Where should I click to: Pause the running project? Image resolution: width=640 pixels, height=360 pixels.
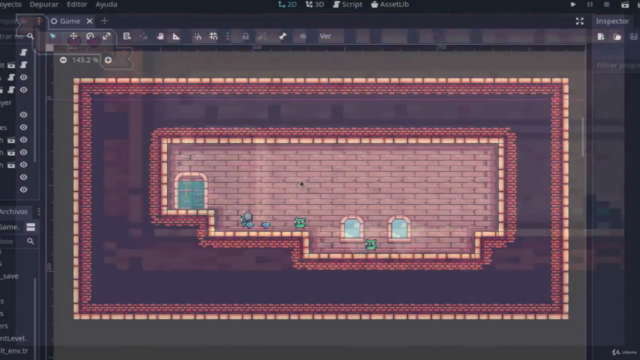[x=590, y=4]
